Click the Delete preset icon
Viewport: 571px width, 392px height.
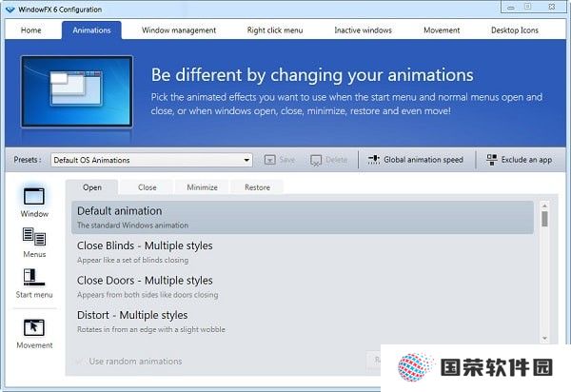(x=316, y=160)
